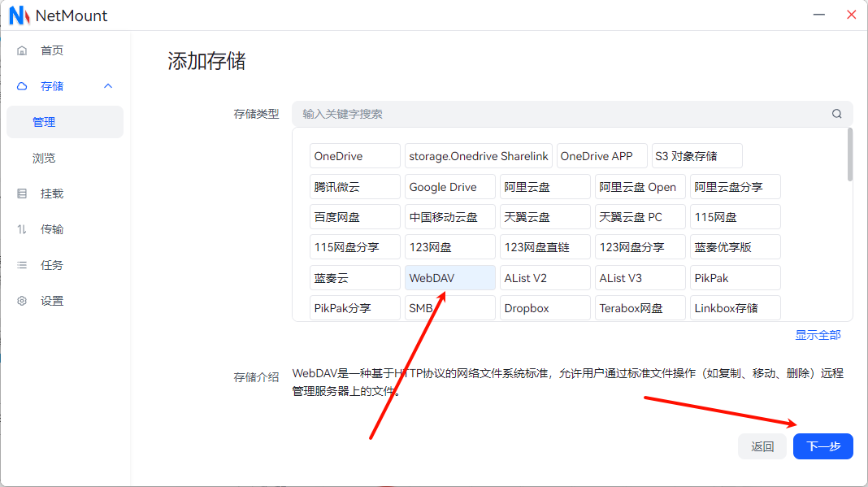Click the home icon beside 首页
This screenshot has width=868, height=487.
(x=22, y=50)
